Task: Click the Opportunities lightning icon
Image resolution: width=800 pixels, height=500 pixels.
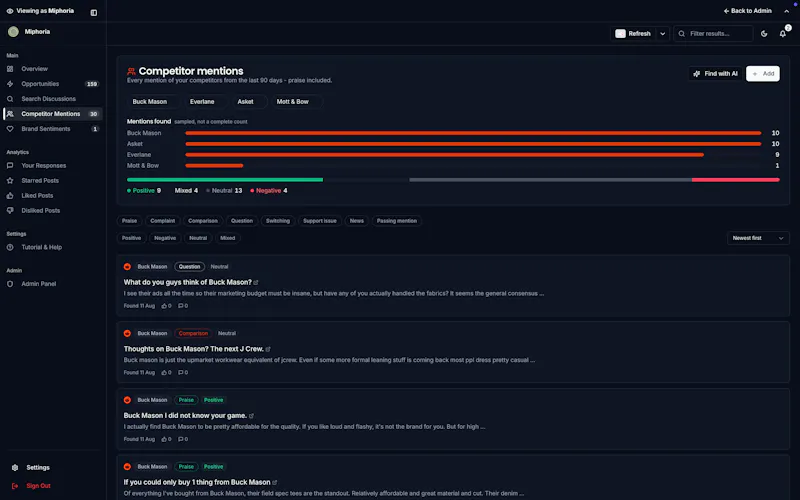Action: click(x=10, y=84)
